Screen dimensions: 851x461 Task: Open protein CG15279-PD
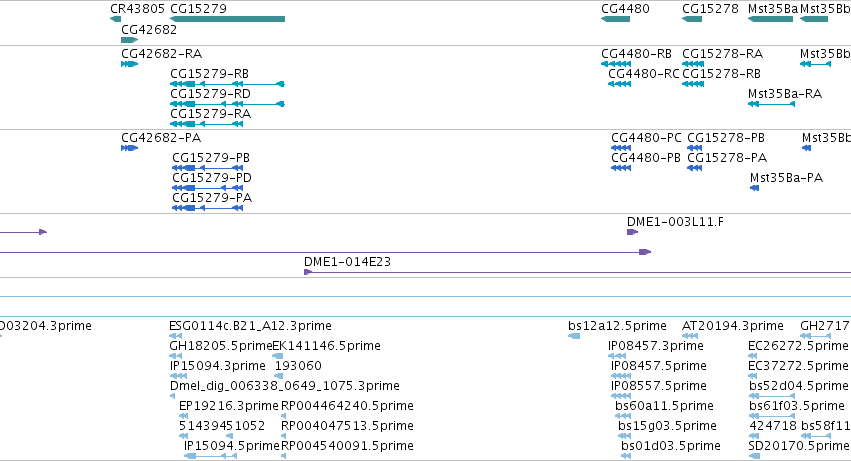coord(212,178)
